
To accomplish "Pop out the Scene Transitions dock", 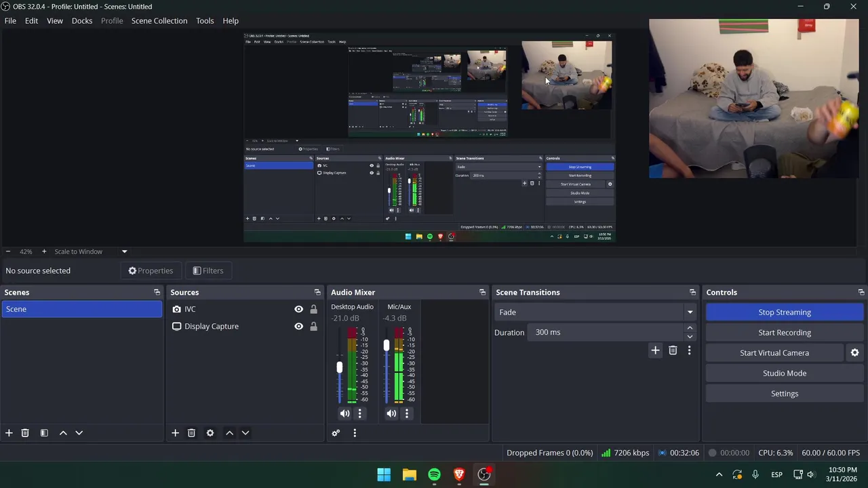I will click(x=692, y=292).
